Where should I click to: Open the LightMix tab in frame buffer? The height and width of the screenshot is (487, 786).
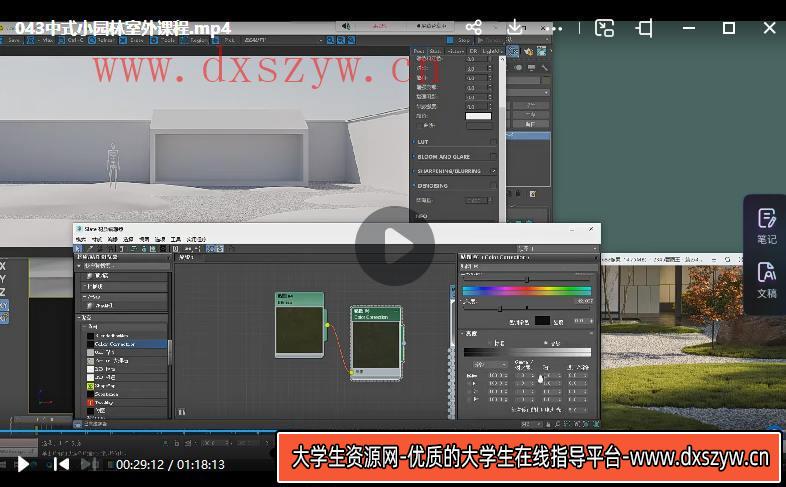pyautogui.click(x=493, y=51)
